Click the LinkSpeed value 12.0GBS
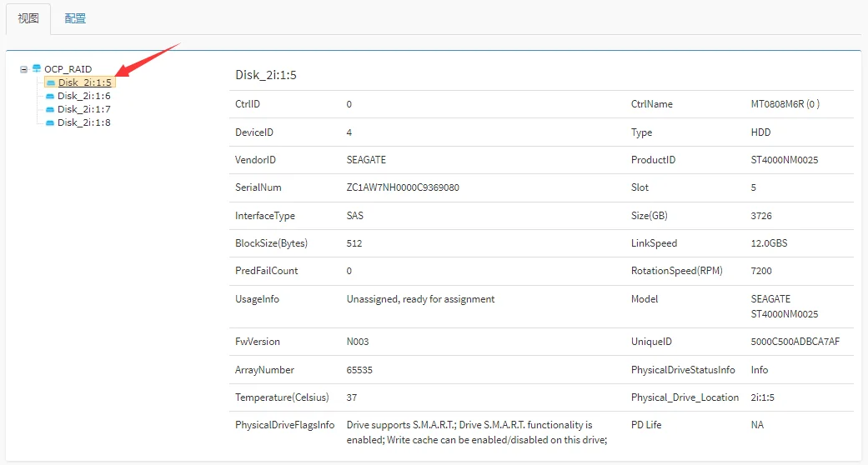The height and width of the screenshot is (465, 868). (769, 243)
